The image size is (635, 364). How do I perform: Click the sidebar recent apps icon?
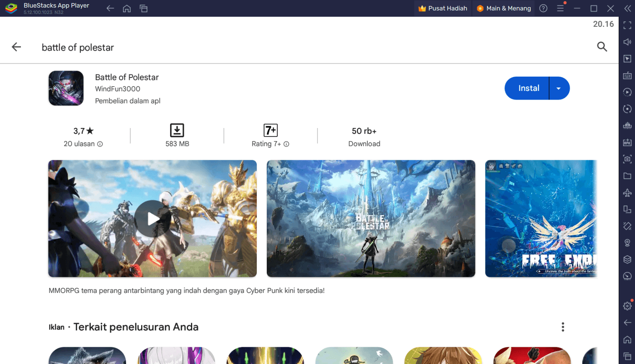627,356
